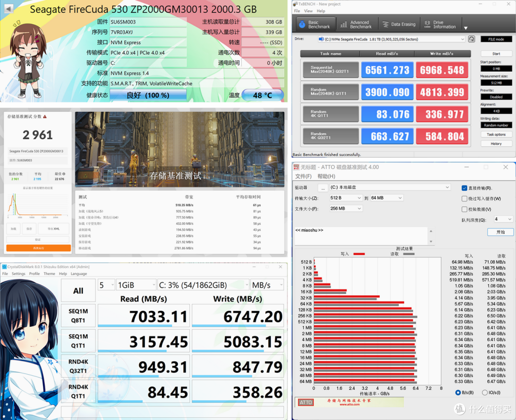
Task: Click the CrystalDiskMark title bar app icon
Action: pos(4,267)
